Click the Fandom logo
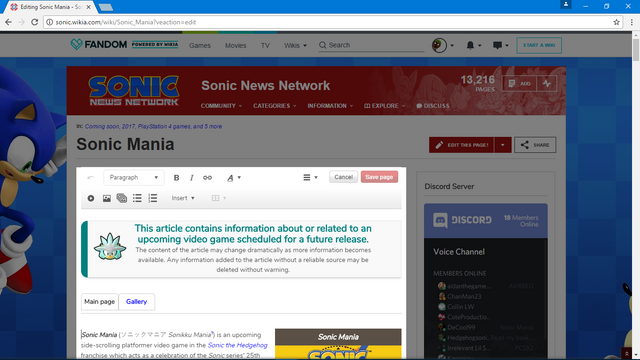This screenshot has width=640, height=360. pyautogui.click(x=98, y=44)
